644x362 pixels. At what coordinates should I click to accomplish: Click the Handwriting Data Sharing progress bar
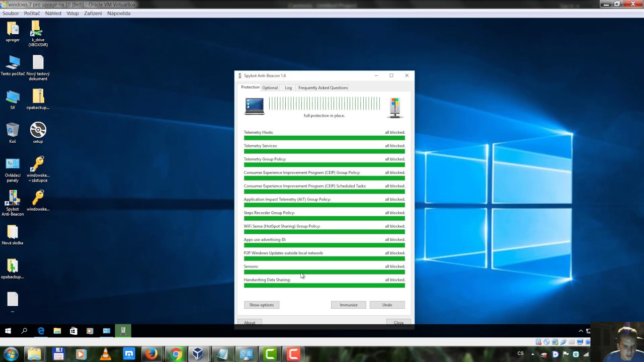pos(325,286)
